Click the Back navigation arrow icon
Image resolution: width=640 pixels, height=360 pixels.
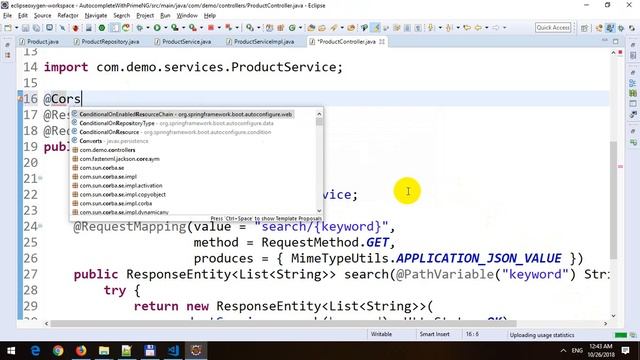(478, 28)
